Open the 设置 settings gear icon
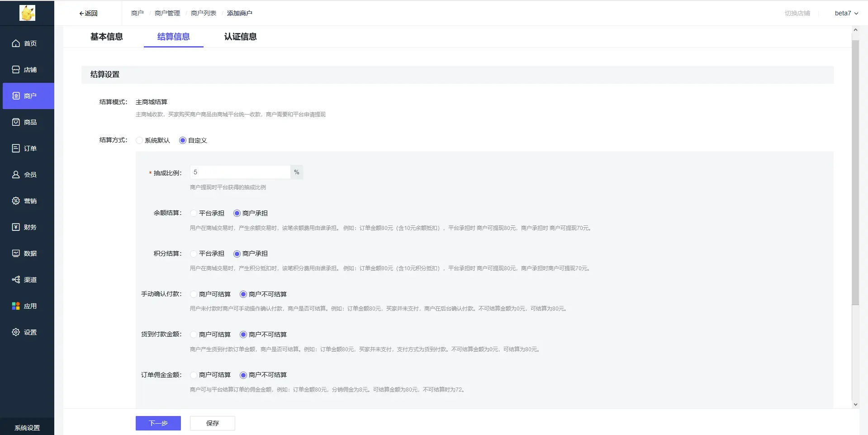Viewport: 868px width, 435px height. [x=16, y=332]
